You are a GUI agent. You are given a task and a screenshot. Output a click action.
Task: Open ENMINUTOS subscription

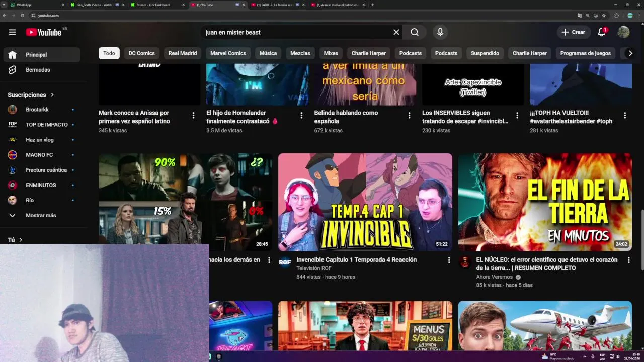(42, 185)
